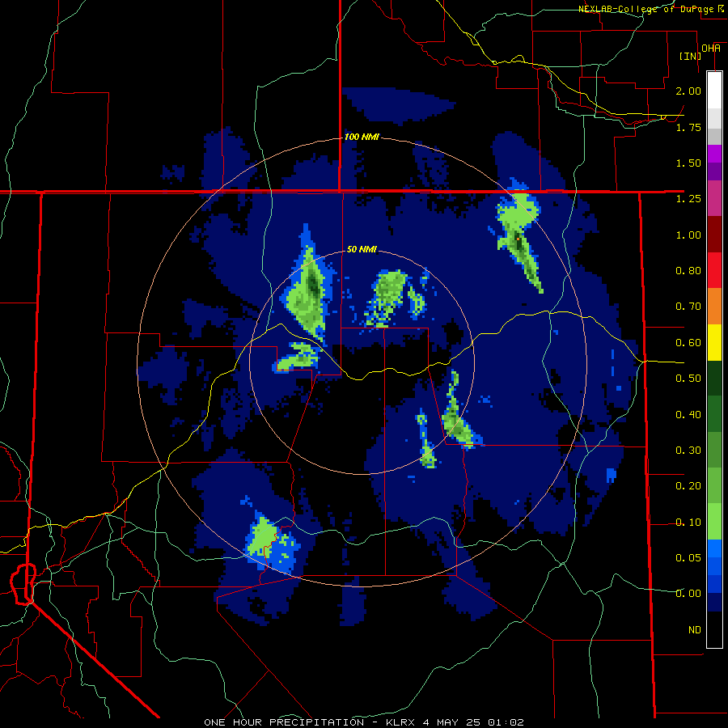
Task: Pick the bright red swatch in legend
Action: pyautogui.click(x=714, y=271)
